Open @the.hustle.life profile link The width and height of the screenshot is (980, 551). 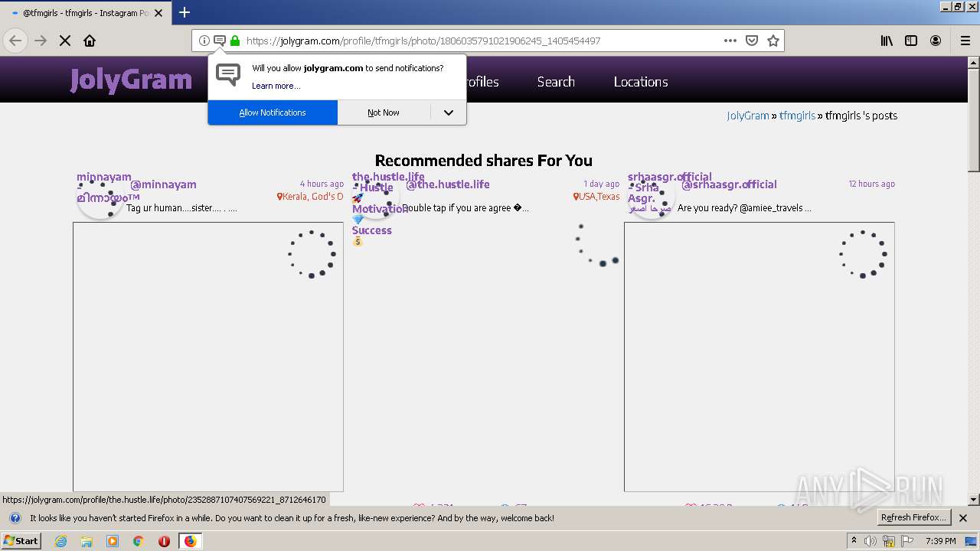click(448, 184)
